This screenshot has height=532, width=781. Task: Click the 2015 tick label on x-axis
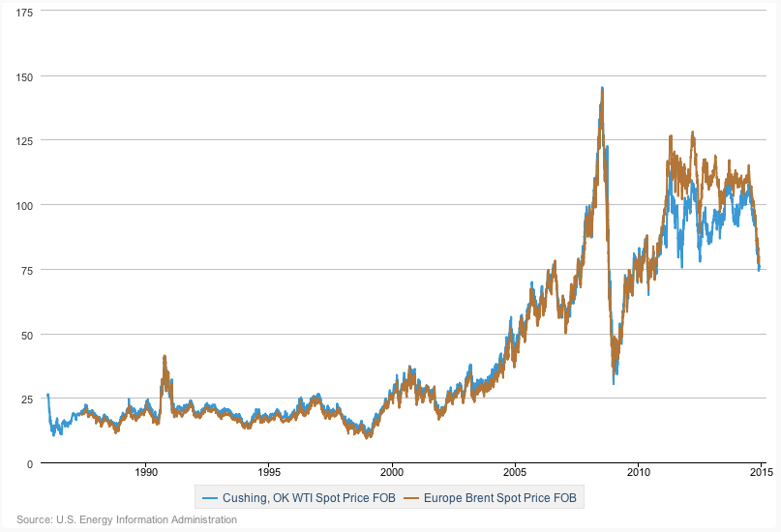761,473
